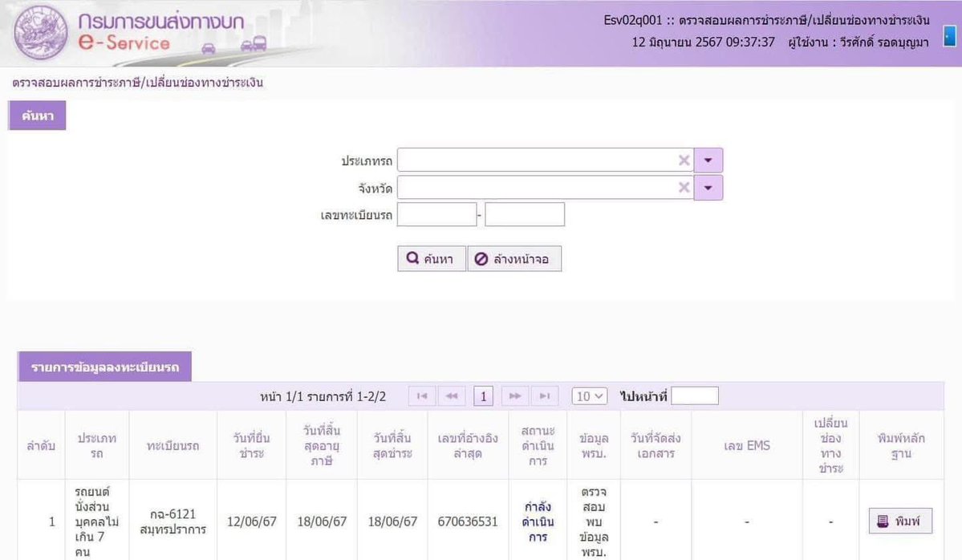Click page number 1 in paginator
The image size is (962, 560).
pos(484,396)
